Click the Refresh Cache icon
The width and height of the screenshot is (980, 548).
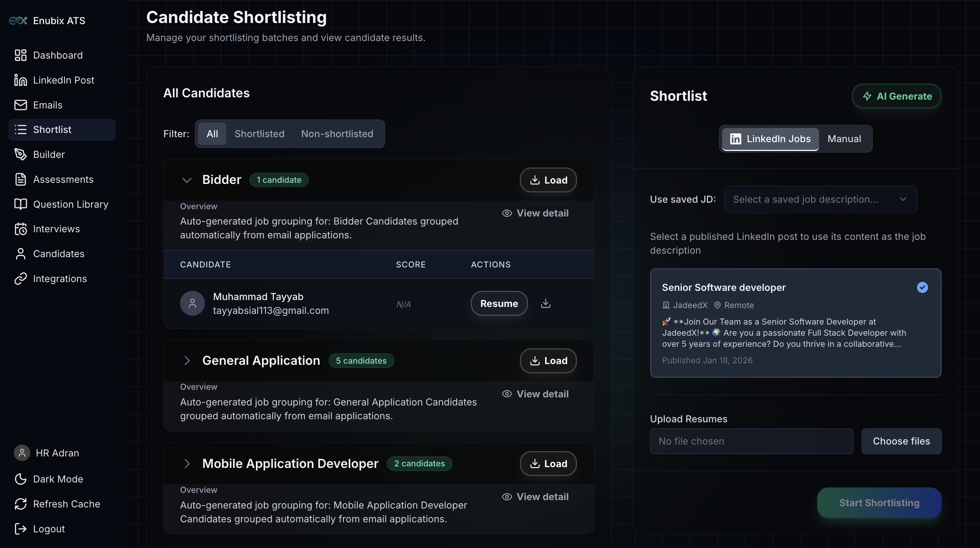pyautogui.click(x=20, y=504)
